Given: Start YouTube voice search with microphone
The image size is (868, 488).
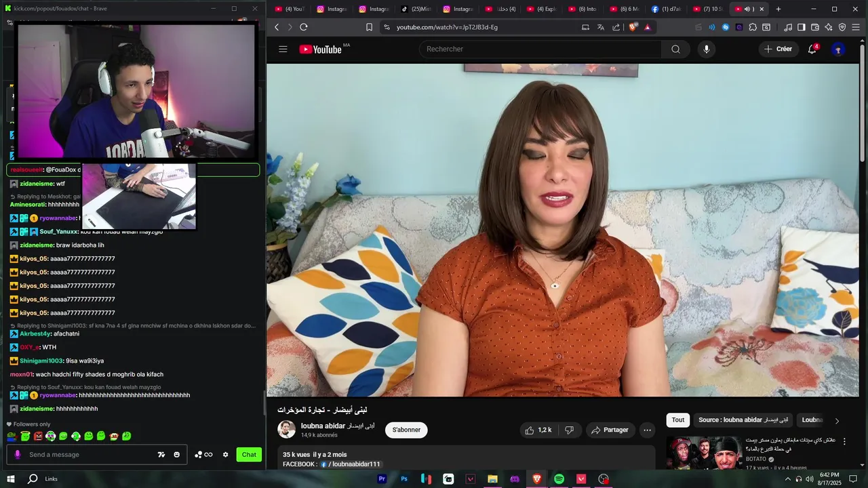Looking at the screenshot, I should 706,49.
